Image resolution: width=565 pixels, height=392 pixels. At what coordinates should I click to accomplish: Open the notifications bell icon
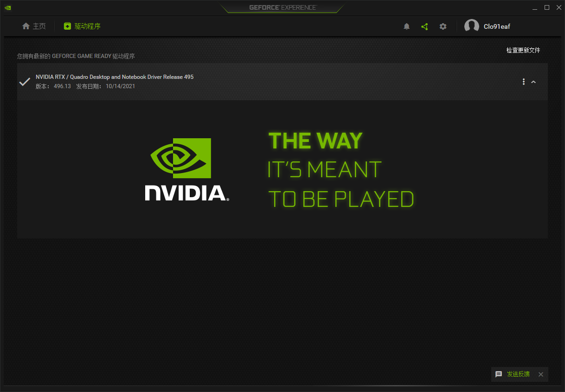(407, 26)
